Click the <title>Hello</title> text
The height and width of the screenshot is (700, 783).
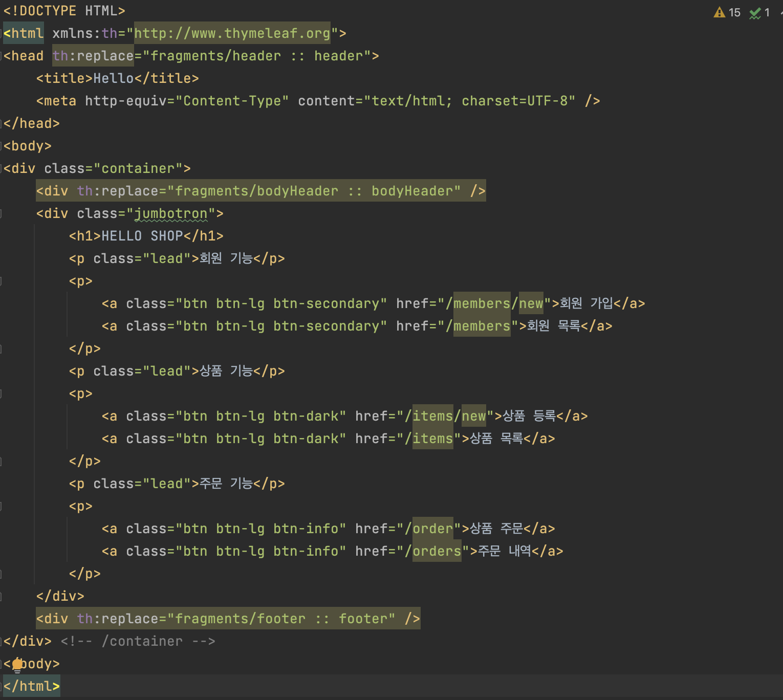[118, 78]
